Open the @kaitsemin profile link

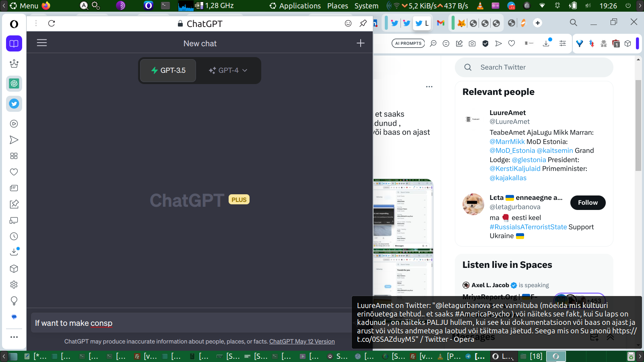click(x=555, y=150)
